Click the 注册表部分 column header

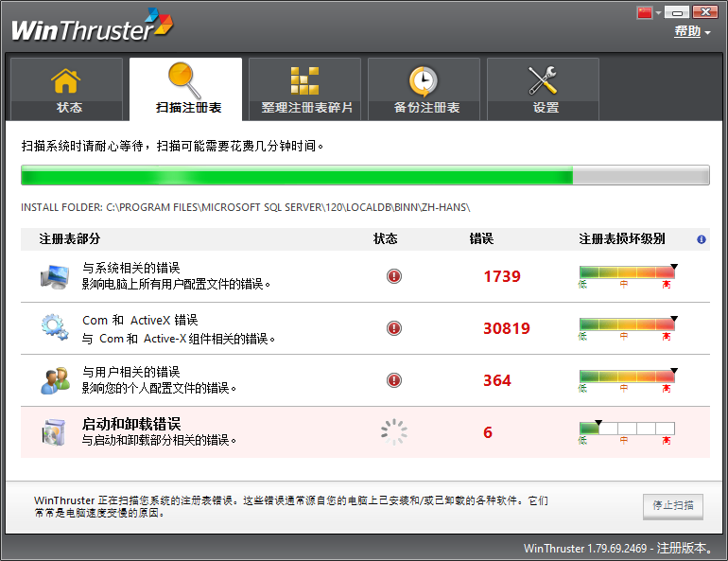70,239
